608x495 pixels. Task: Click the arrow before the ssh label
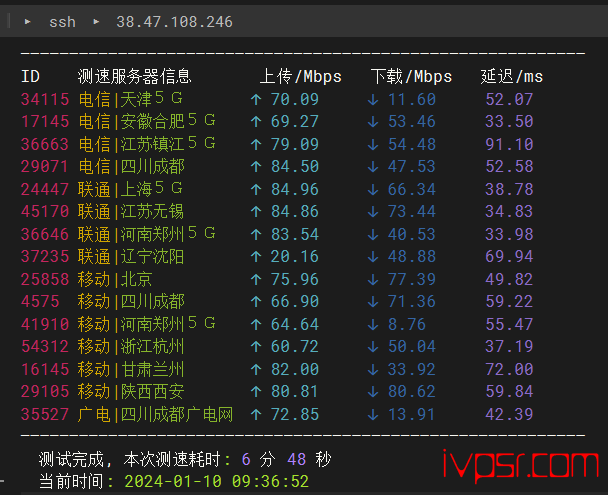(28, 21)
